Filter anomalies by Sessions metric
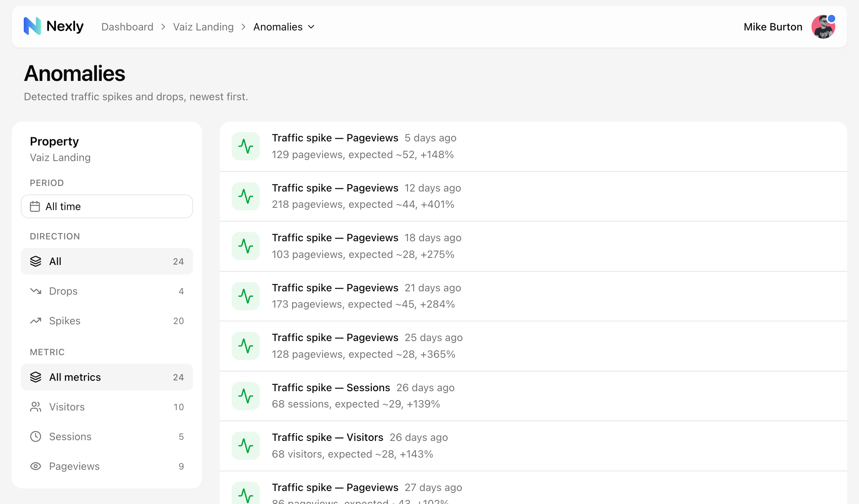Viewport: 859px width, 504px height. (x=107, y=436)
